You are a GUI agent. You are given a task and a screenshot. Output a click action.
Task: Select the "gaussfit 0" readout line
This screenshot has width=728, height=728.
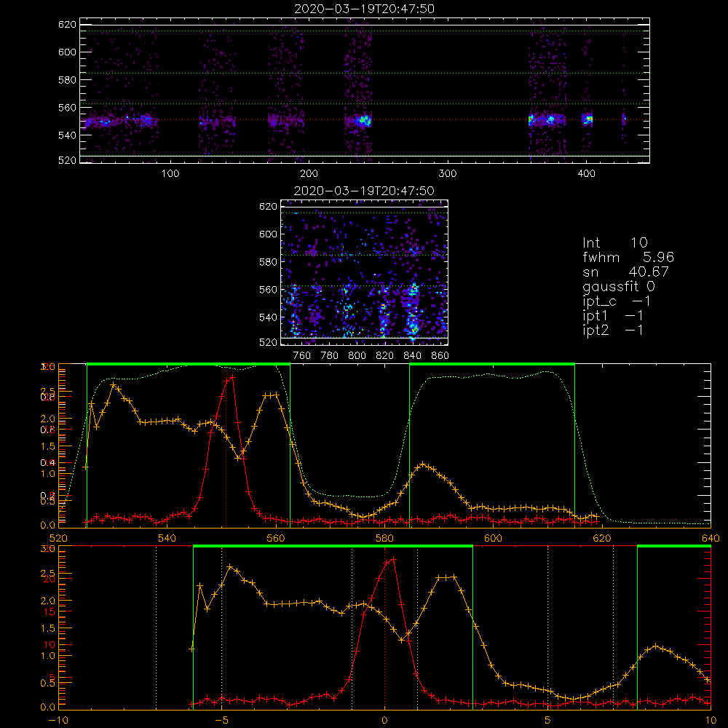(x=618, y=286)
